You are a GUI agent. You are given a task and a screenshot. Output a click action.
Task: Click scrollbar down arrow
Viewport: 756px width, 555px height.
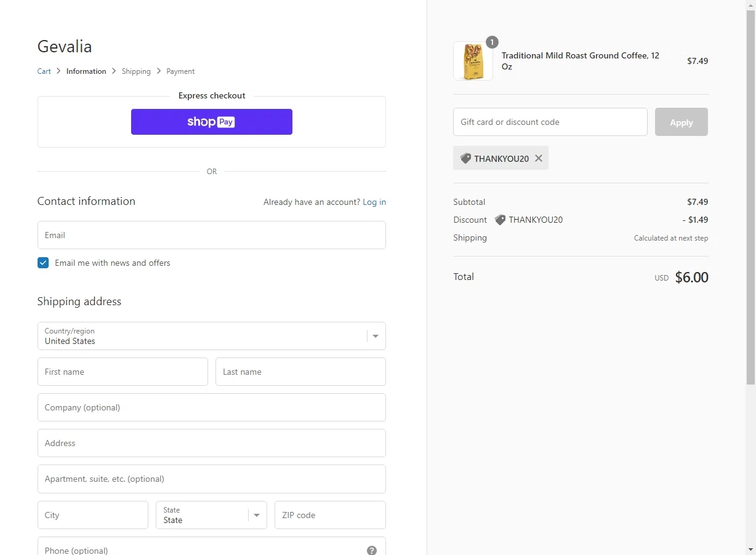(750, 549)
